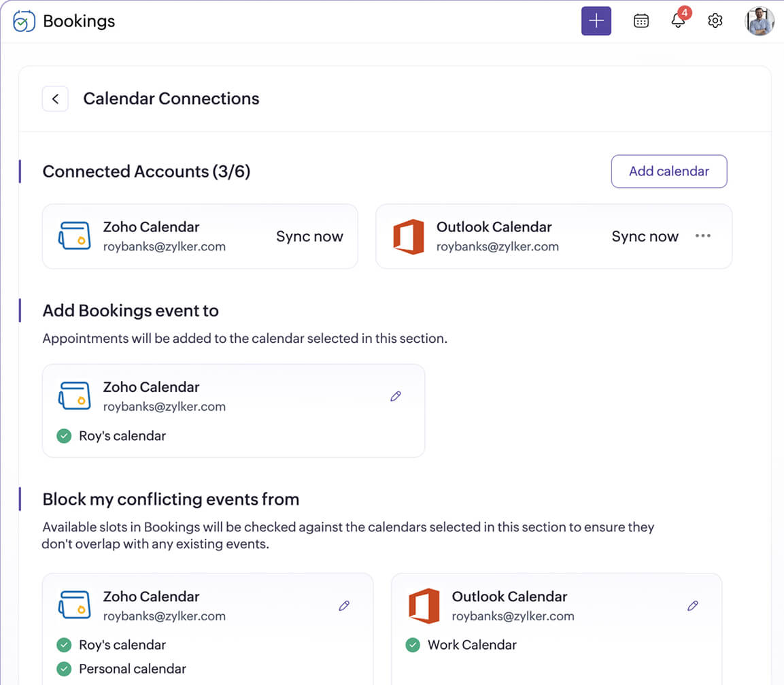Edit Zoho Calendar in Block conflicting events

coord(344,606)
